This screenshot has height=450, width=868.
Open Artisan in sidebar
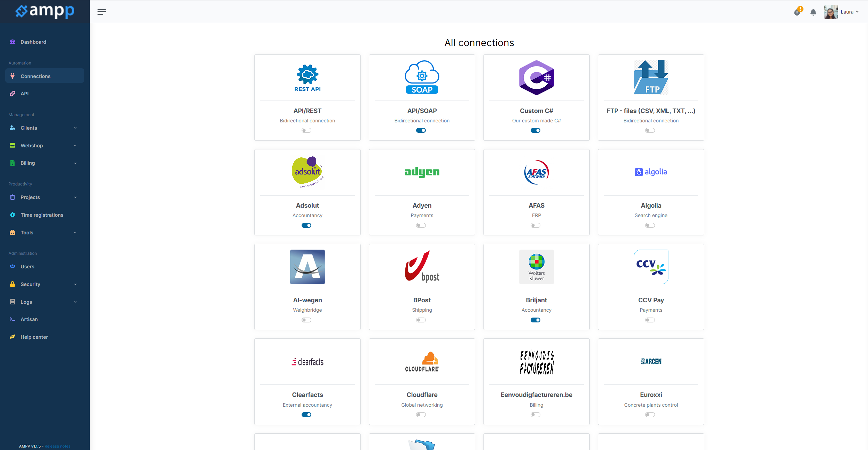point(45,319)
